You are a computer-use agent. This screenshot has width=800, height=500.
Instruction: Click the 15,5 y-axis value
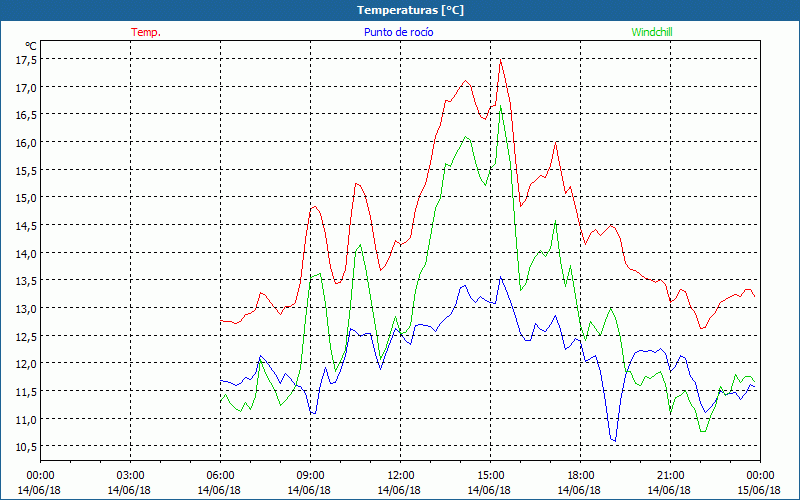[x=26, y=170]
